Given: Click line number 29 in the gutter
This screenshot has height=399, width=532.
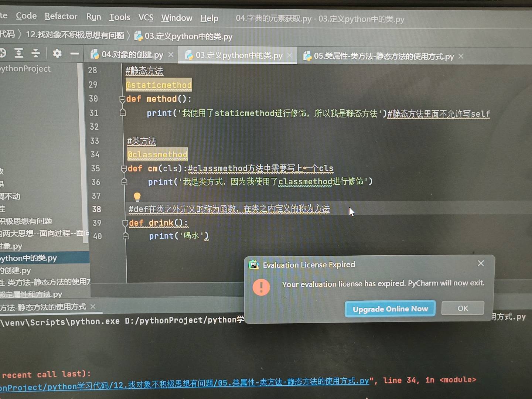Looking at the screenshot, I should pos(93,85).
